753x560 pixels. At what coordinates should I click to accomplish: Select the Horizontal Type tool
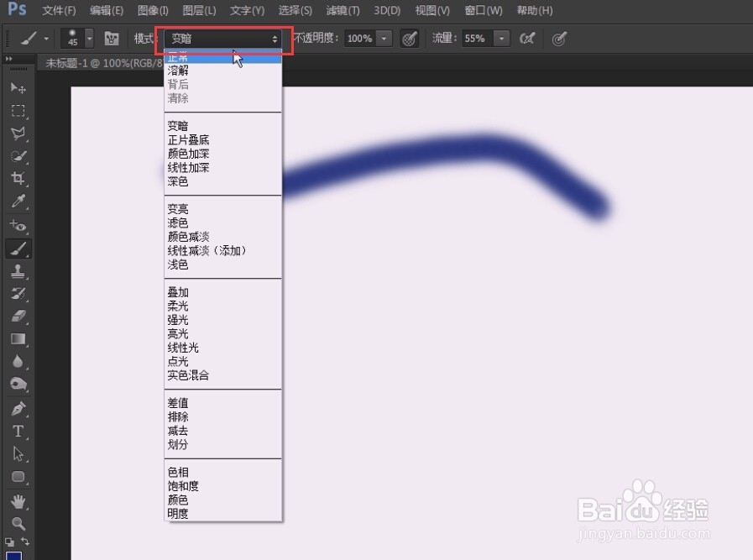(x=18, y=431)
